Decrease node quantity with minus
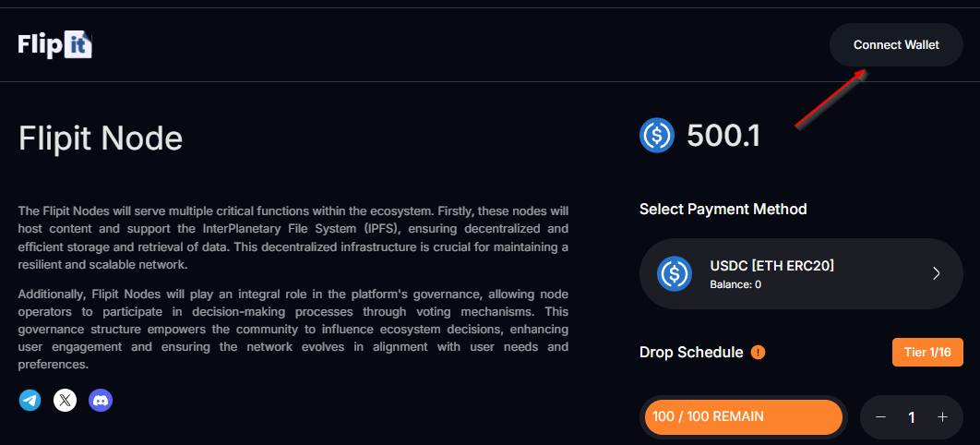The width and height of the screenshot is (980, 445). click(x=880, y=417)
